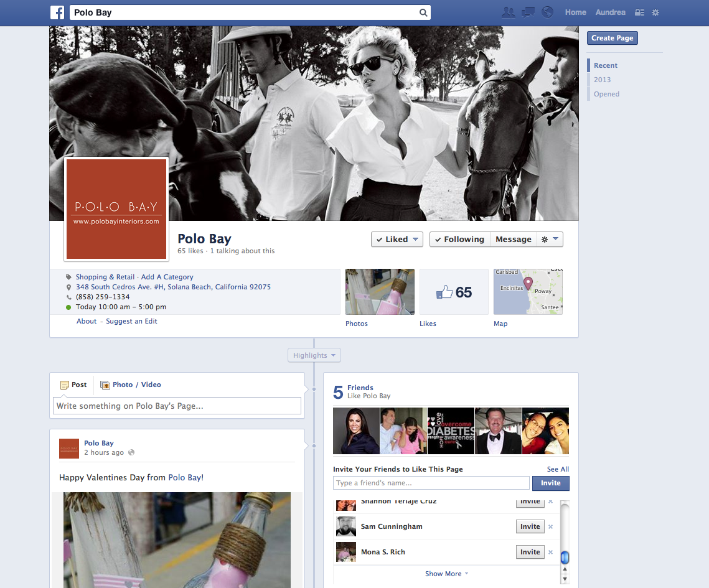Click Shopping & Retail category link

click(105, 277)
